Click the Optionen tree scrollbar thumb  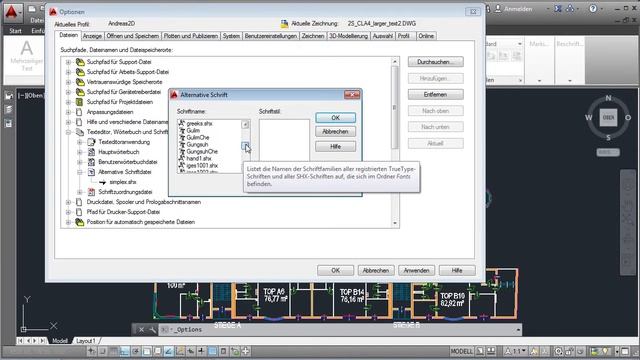click(394, 108)
